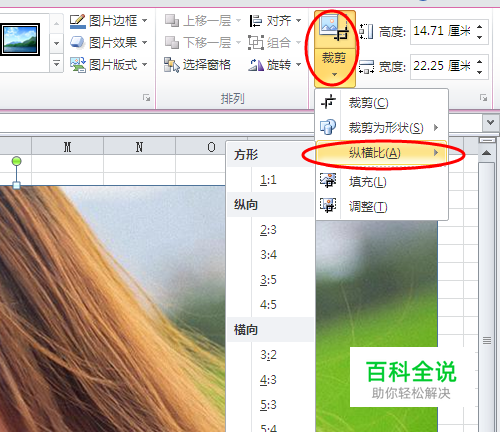500x432 pixels.
Task: Click the height 高度 icon
Action: click(x=366, y=32)
